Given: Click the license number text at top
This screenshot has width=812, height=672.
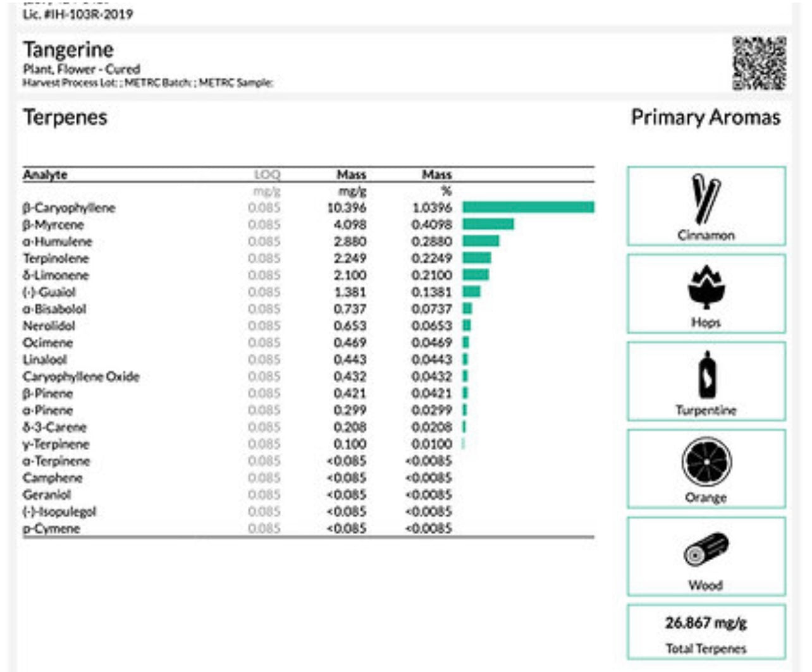Looking at the screenshot, I should pos(78,14).
